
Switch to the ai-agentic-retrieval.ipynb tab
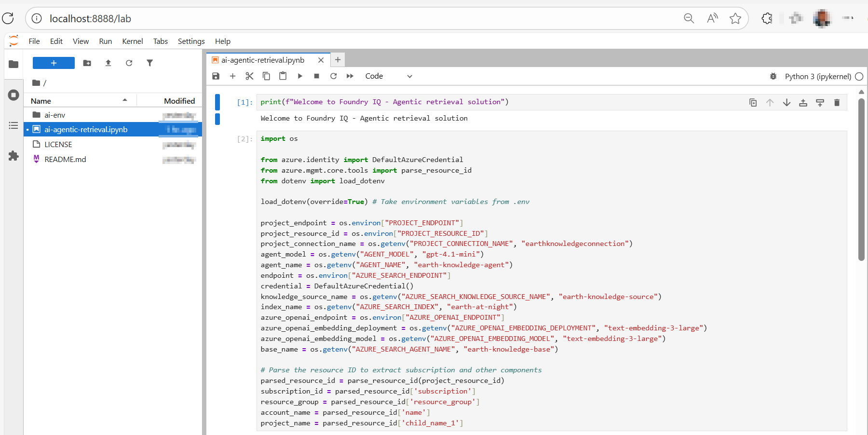point(263,60)
